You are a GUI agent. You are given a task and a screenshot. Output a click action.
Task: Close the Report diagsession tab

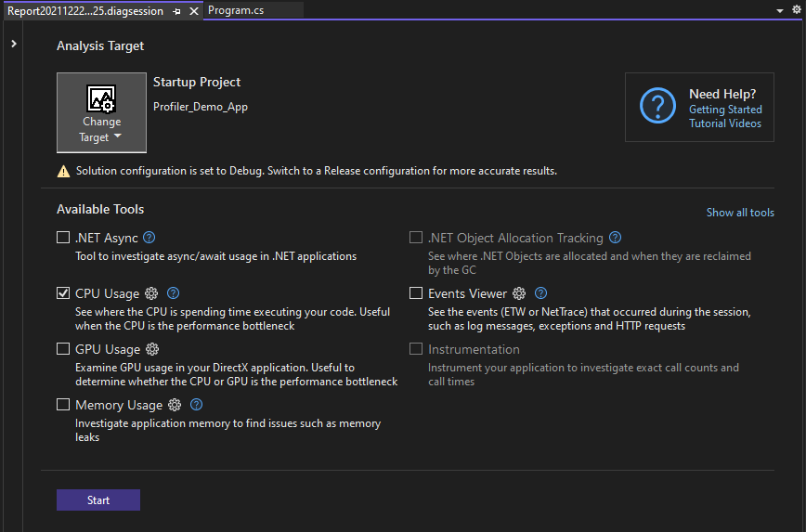click(x=194, y=11)
